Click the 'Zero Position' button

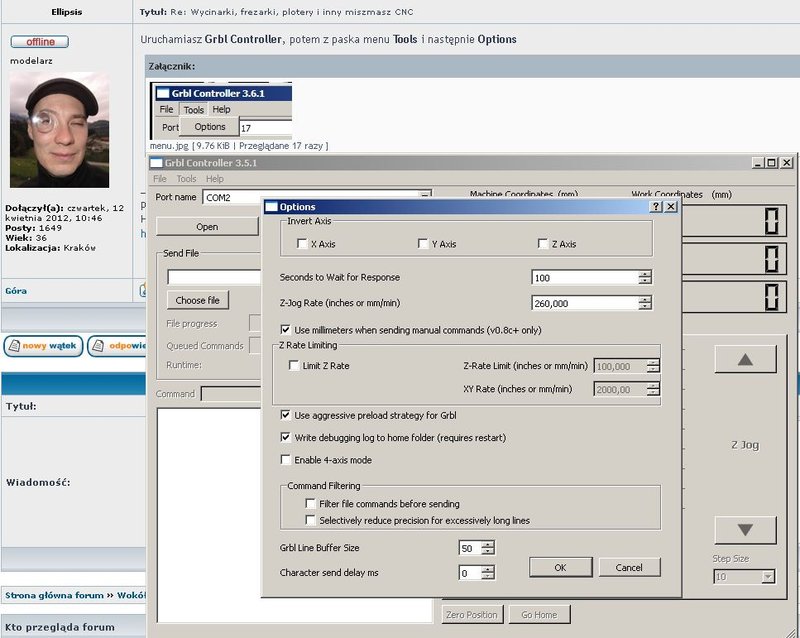471,615
